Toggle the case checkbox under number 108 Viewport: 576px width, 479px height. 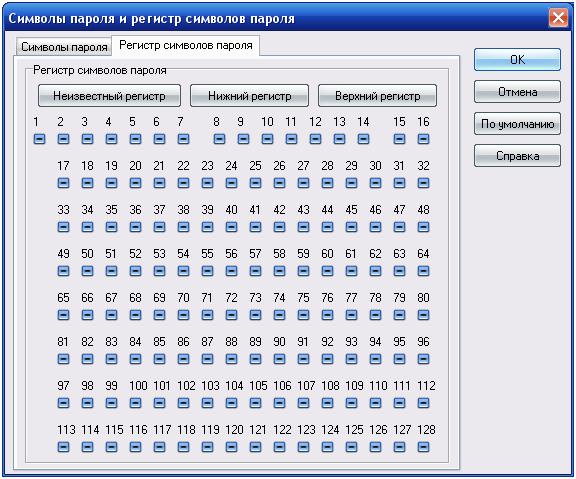tap(327, 403)
